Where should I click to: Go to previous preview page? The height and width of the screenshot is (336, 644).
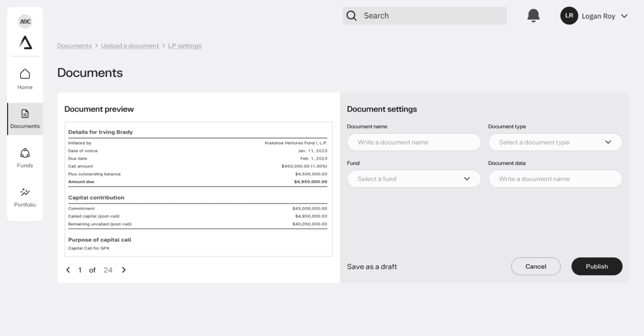pos(68,270)
